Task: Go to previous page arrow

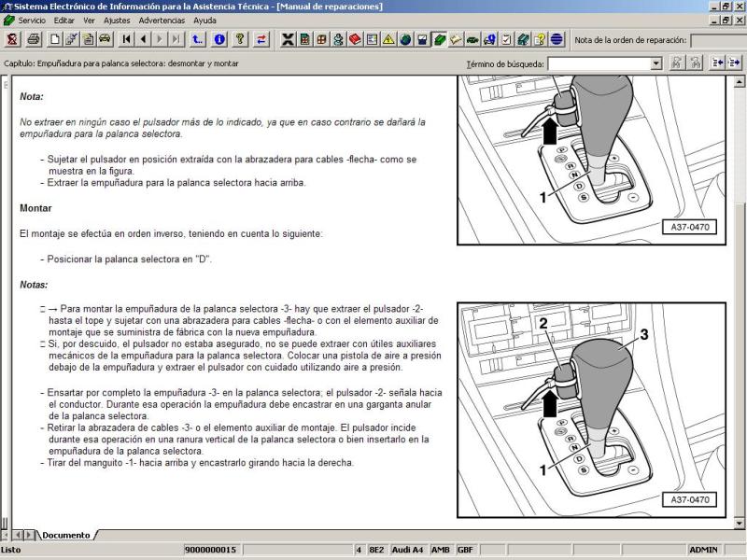Action: coord(143,39)
